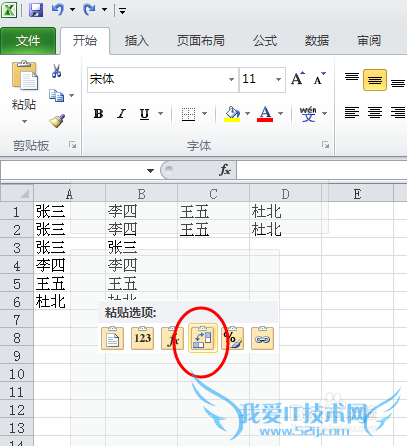
Task: Open Customize Quick Access Toolbar menu
Action: (122, 11)
